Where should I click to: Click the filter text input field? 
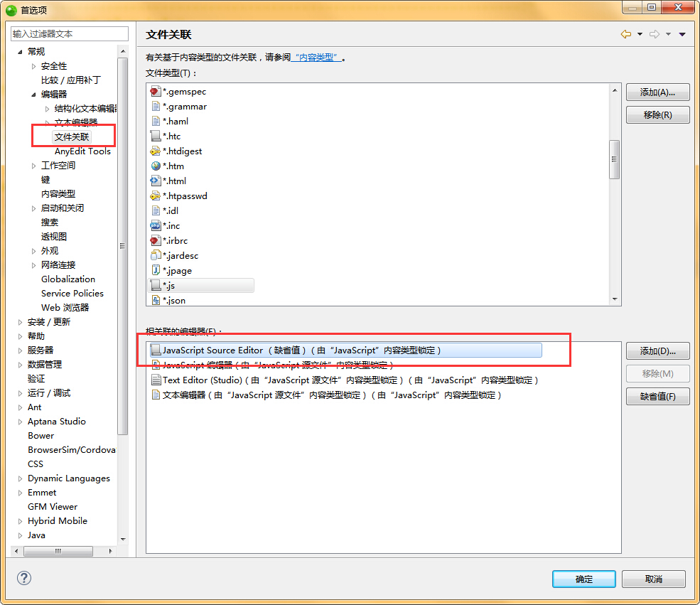click(x=69, y=33)
